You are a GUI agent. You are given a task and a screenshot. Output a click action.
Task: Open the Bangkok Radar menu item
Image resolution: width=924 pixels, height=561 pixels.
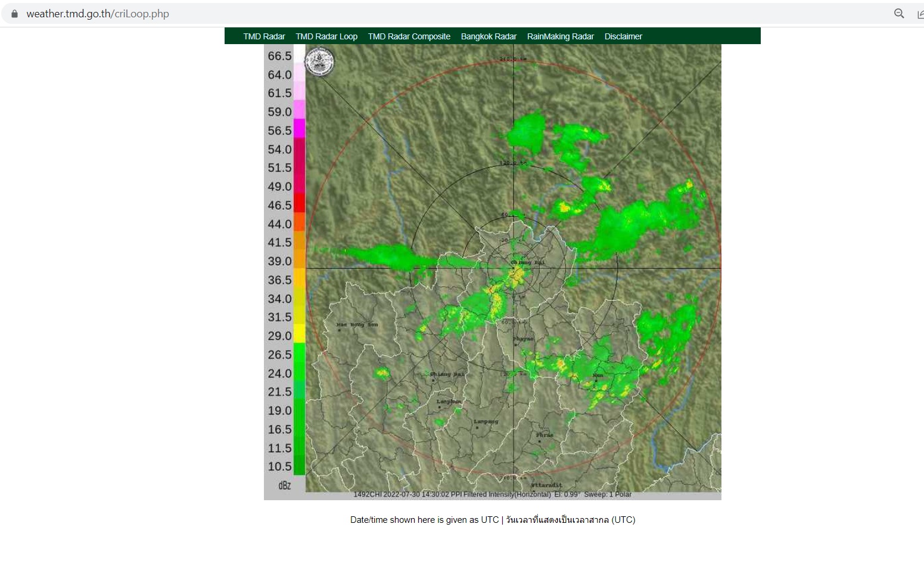[x=489, y=36]
